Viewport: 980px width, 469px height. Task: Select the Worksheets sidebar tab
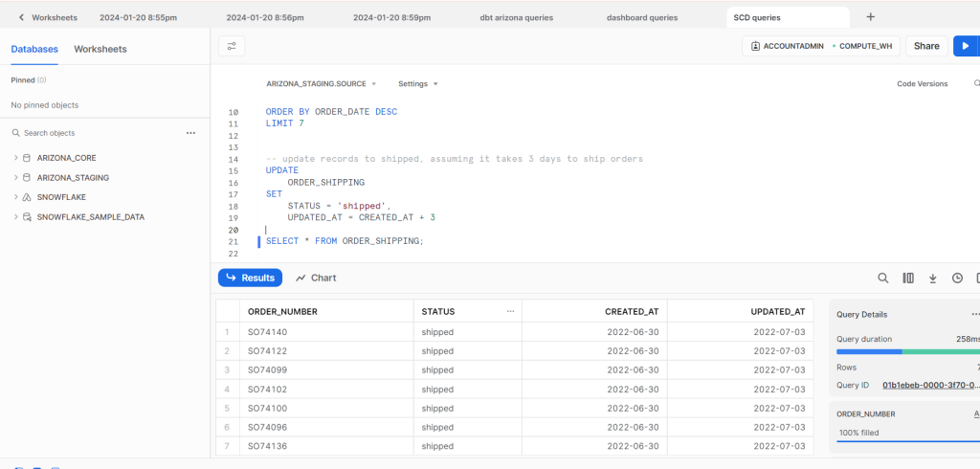click(100, 49)
